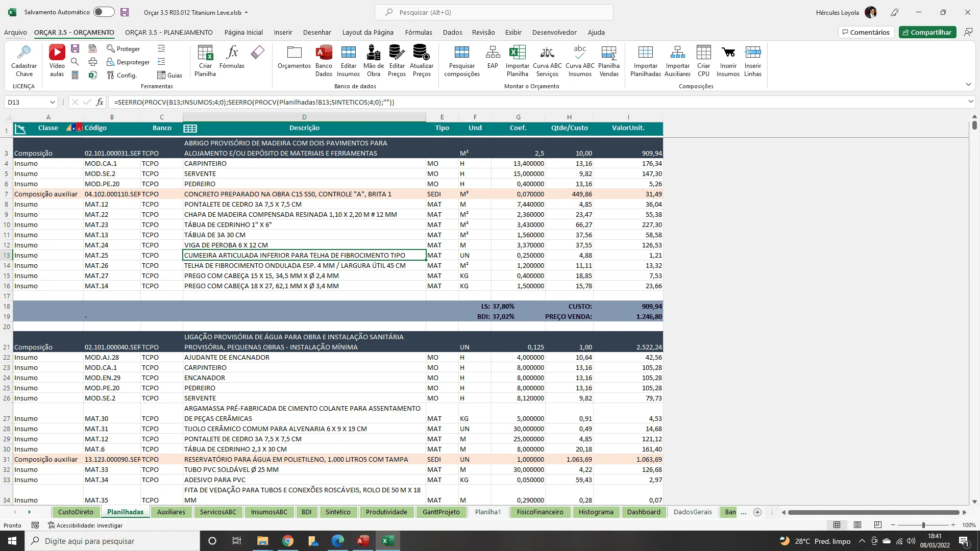Switch to Sintetico sheet tab

(x=338, y=512)
